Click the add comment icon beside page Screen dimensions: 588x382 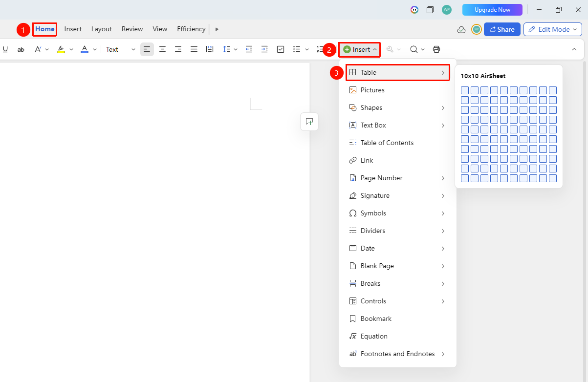pyautogui.click(x=309, y=122)
